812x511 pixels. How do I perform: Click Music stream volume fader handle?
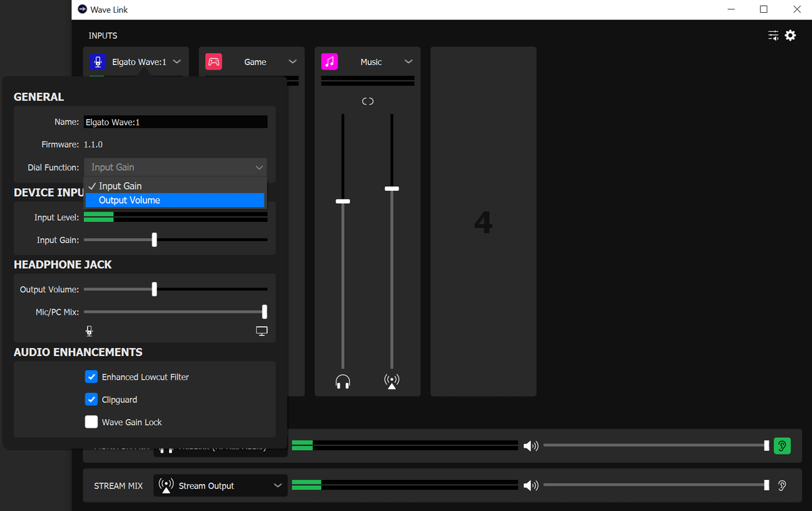[391, 189]
